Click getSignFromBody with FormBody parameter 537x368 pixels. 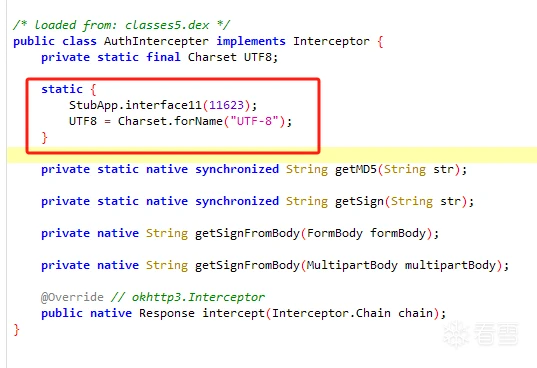(x=247, y=233)
